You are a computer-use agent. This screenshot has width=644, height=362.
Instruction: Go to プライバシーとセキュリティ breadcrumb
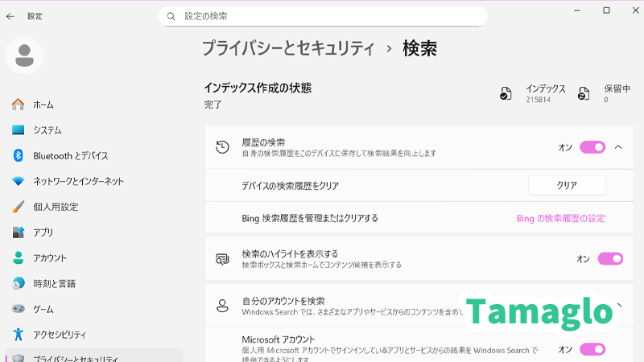(x=287, y=48)
